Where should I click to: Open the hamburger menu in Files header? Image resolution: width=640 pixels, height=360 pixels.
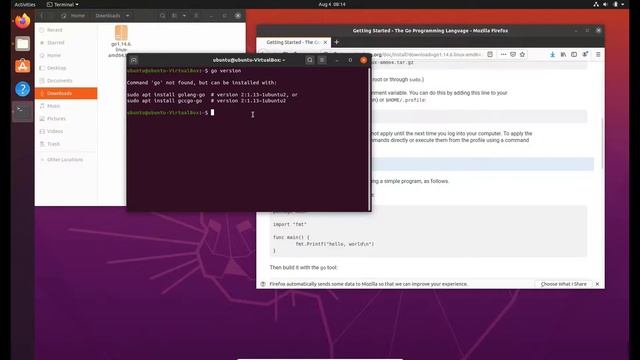point(196,16)
